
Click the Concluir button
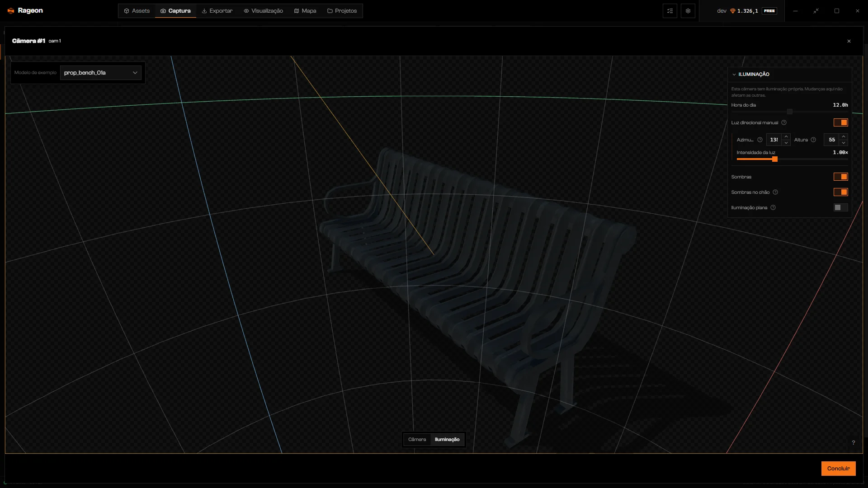point(839,469)
